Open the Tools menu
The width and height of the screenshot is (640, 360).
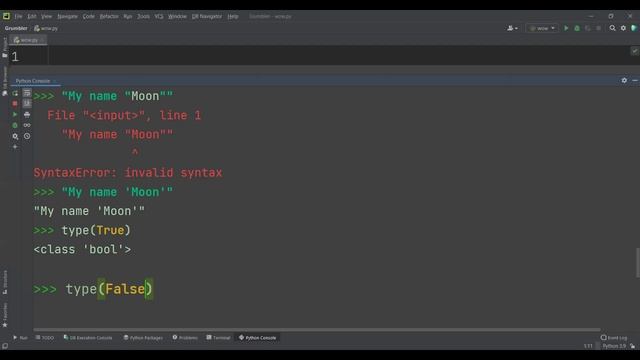[143, 16]
